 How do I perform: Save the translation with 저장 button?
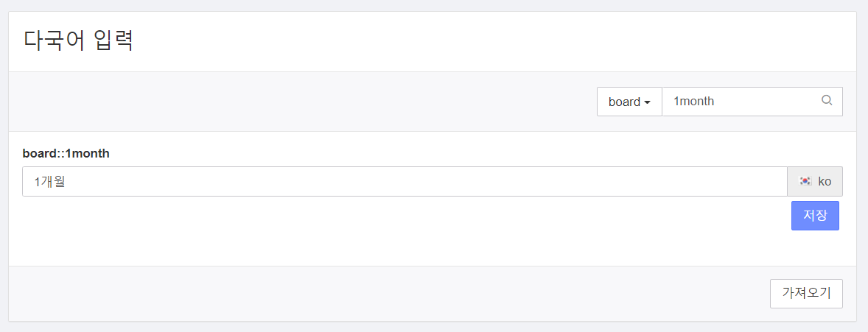point(815,215)
